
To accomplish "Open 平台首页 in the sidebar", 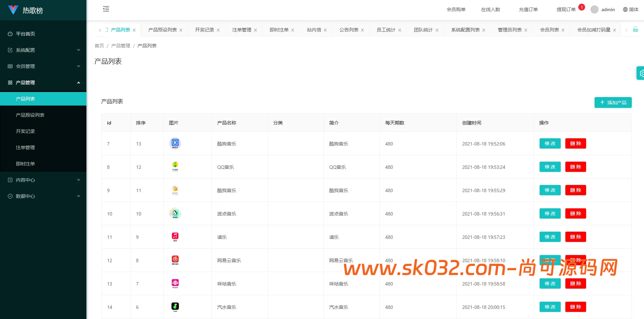I will pos(43,34).
